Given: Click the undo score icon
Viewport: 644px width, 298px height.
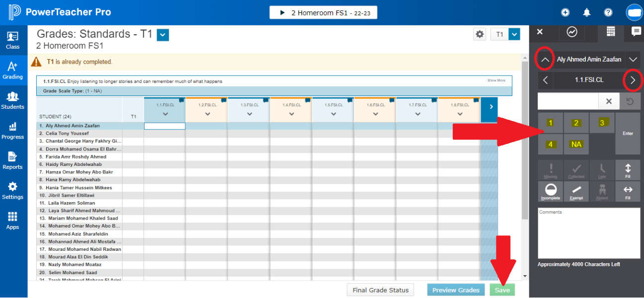Looking at the screenshot, I should (x=630, y=101).
